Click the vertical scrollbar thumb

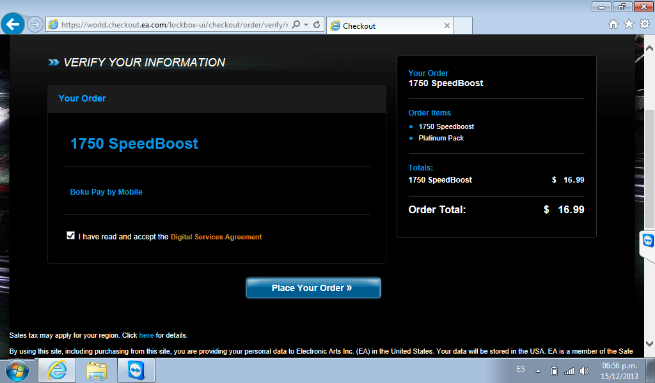click(x=650, y=169)
